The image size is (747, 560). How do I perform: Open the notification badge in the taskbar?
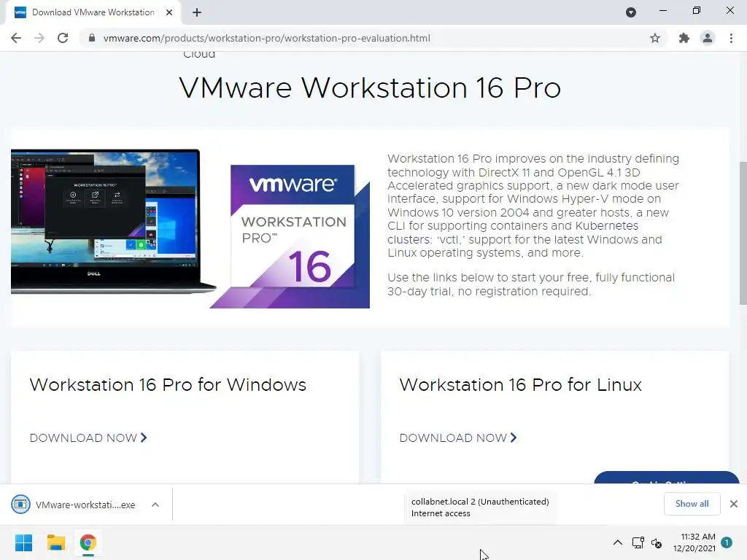(x=727, y=542)
